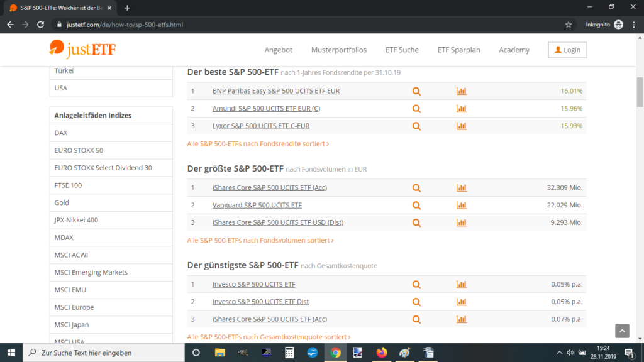Show hidden system tray icons
This screenshot has height=362, width=644.
click(x=559, y=353)
